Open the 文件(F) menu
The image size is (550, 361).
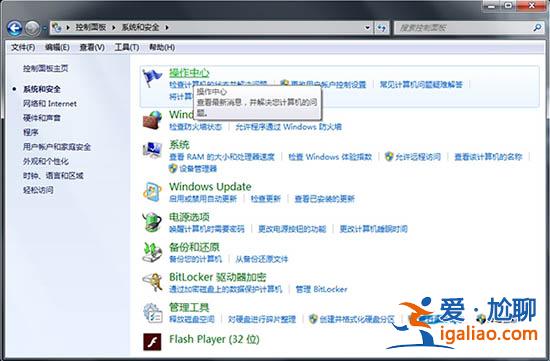(x=23, y=47)
